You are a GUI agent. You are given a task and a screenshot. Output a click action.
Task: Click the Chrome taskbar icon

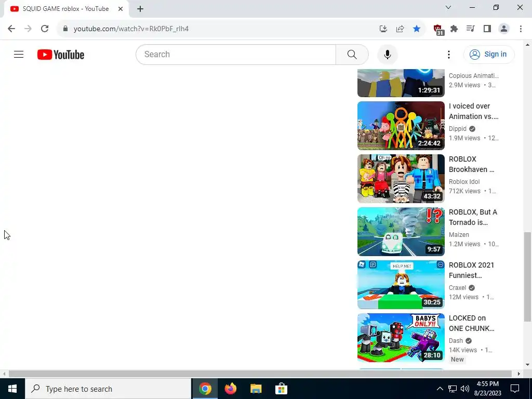205,389
